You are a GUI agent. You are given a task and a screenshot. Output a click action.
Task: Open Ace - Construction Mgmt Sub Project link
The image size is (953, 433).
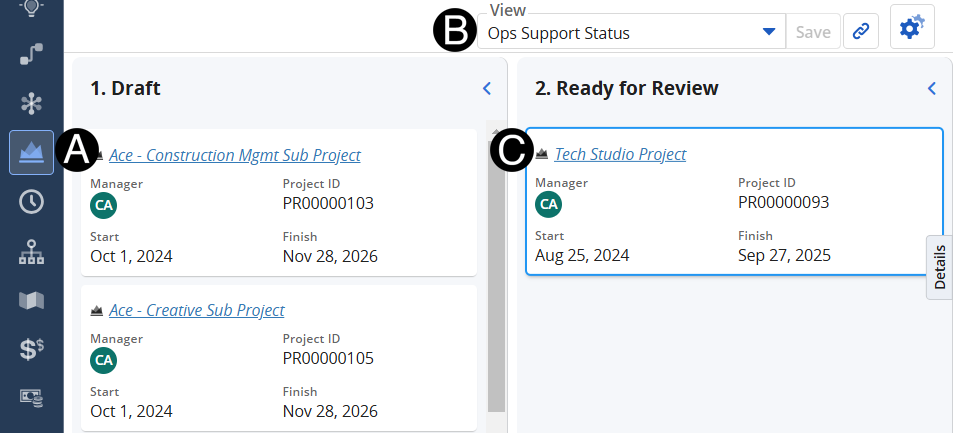point(234,155)
